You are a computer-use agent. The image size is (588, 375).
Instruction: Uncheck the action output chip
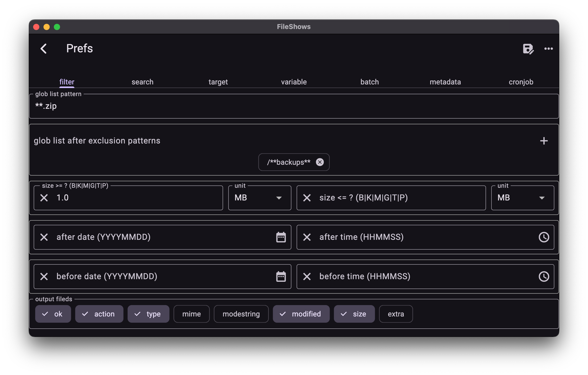(x=99, y=314)
